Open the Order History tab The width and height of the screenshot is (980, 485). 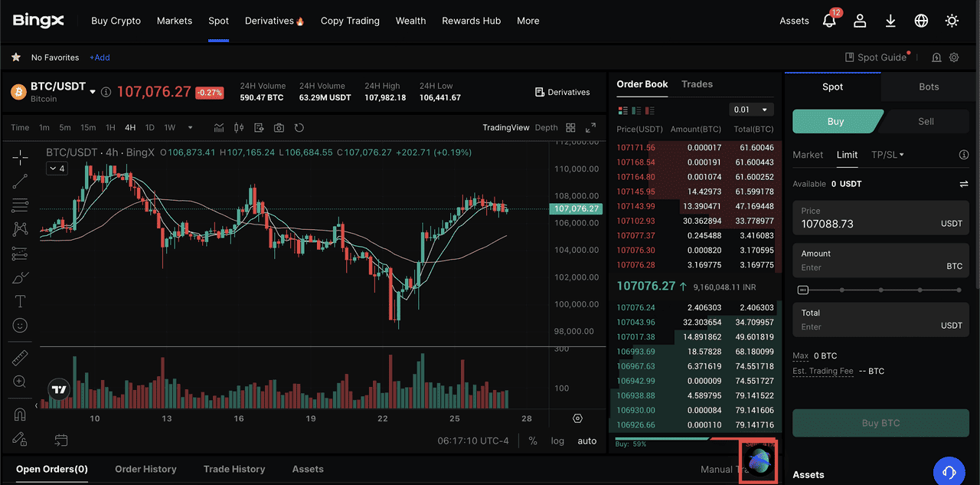tap(145, 469)
